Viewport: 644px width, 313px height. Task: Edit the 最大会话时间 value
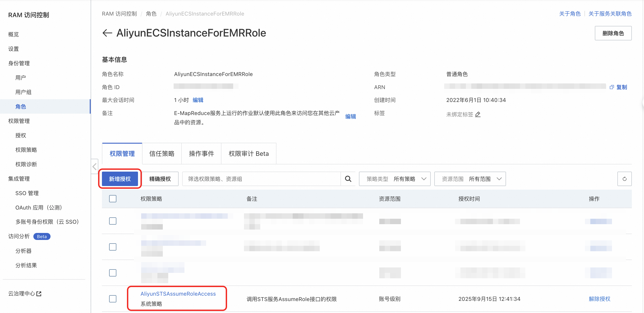tap(198, 100)
